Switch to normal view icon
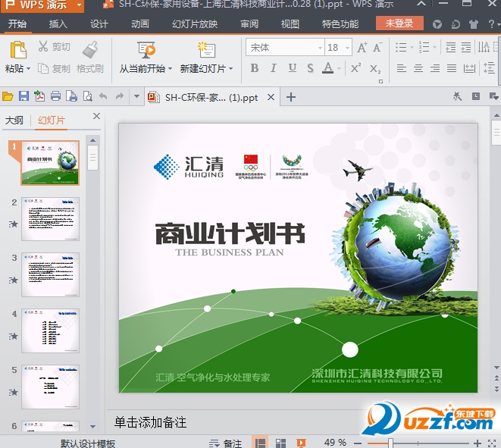The image size is (501, 448). [x=260, y=443]
